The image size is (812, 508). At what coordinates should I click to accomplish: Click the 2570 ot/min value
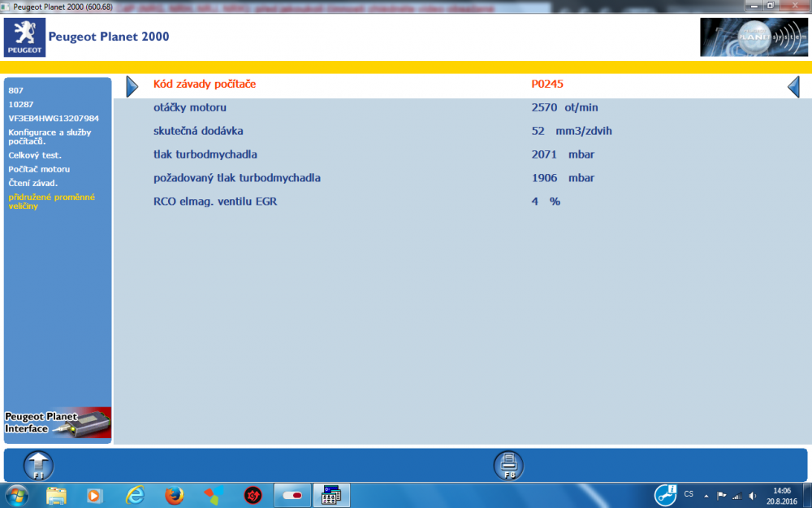point(564,108)
